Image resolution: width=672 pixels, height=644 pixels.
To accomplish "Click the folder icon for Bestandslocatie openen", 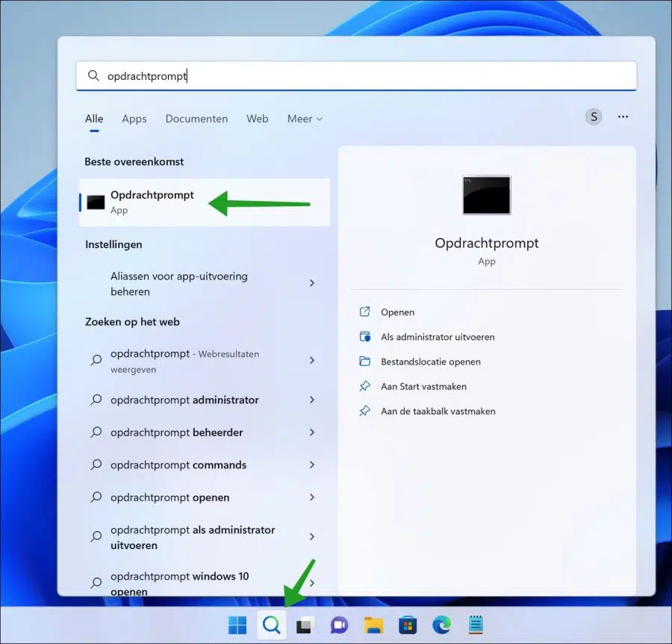I will click(x=364, y=362).
